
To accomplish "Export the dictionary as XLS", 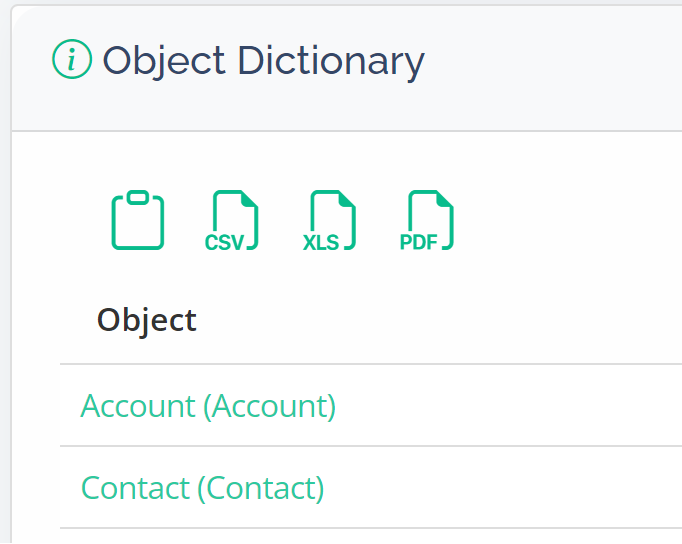I will tap(329, 220).
